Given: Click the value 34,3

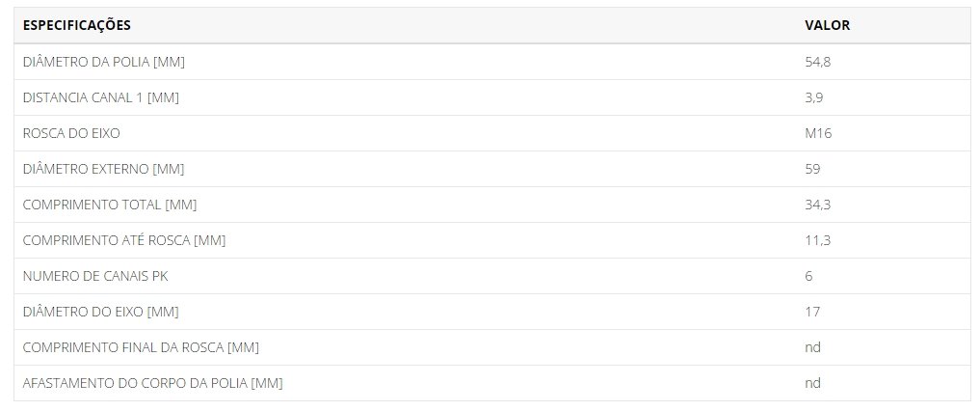Looking at the screenshot, I should pos(817,205).
